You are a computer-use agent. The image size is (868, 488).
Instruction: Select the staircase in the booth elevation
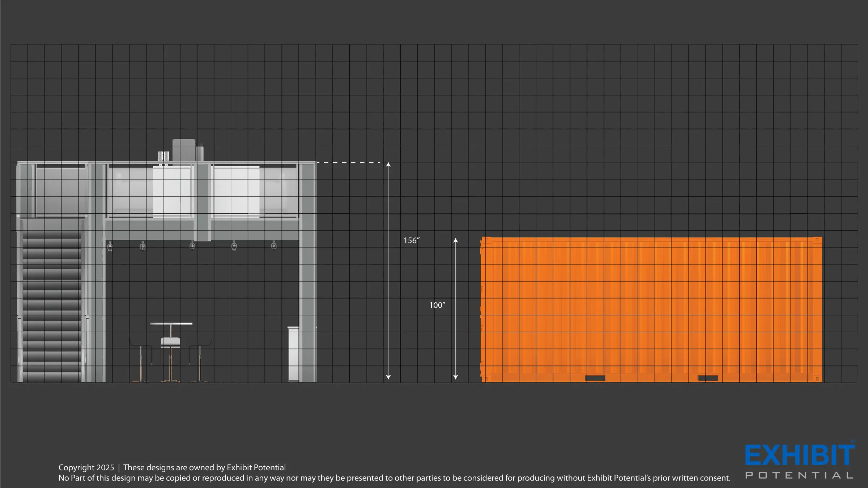(x=52, y=300)
